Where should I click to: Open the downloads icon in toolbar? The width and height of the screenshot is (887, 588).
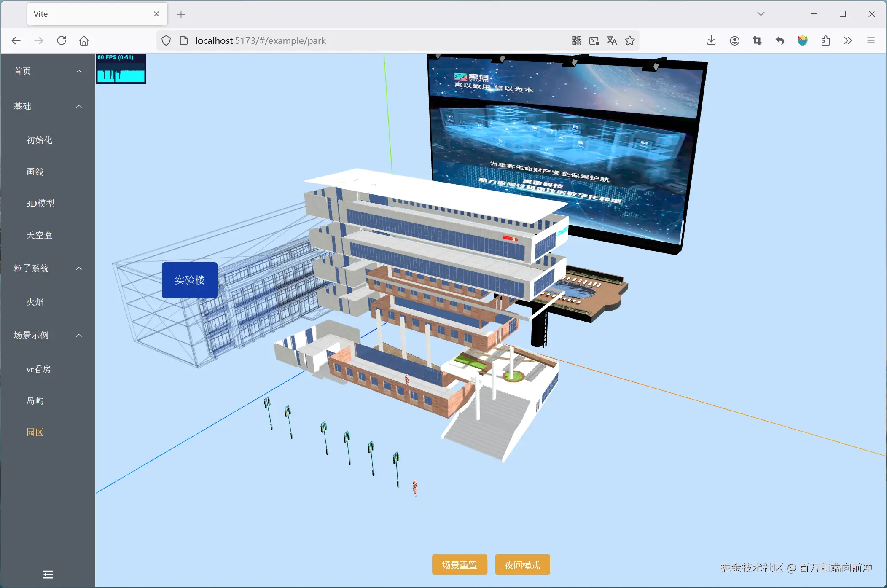pyautogui.click(x=711, y=40)
